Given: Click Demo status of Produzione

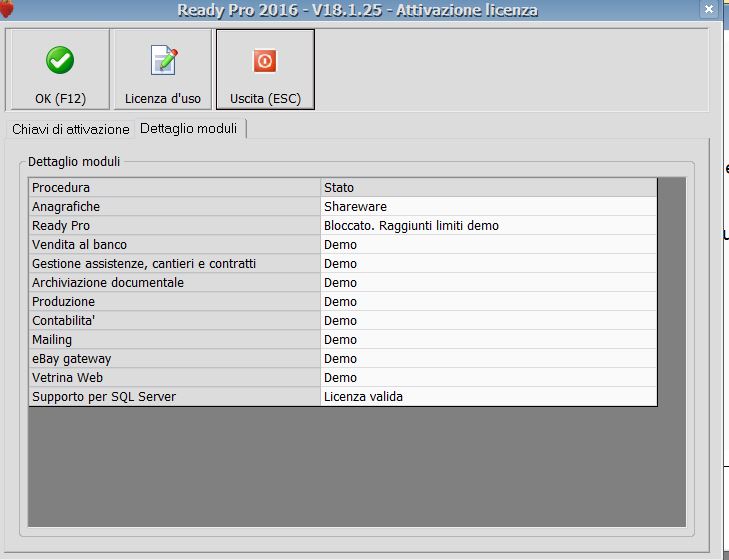Looking at the screenshot, I should tap(489, 302).
